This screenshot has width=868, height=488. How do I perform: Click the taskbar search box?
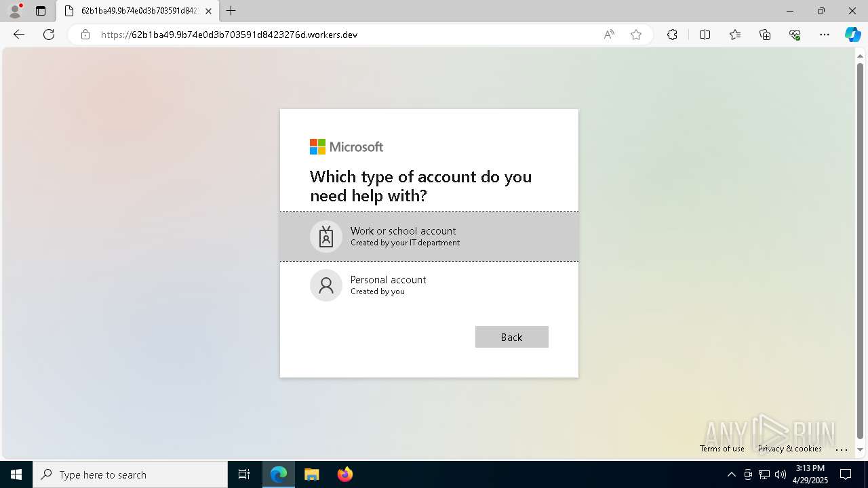coord(130,474)
